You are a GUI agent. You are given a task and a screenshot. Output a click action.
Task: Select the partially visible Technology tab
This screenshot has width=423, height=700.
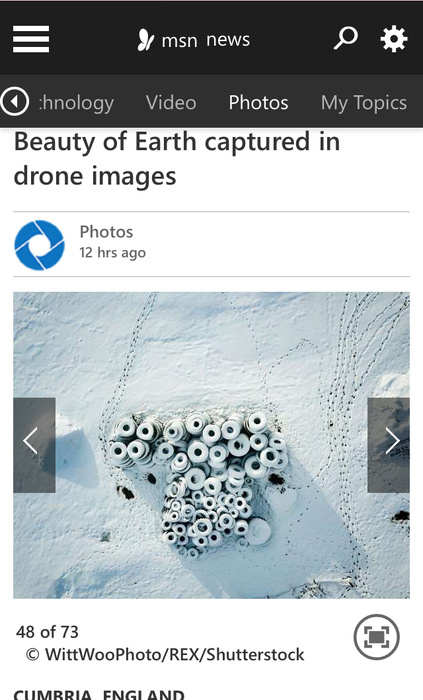76,103
